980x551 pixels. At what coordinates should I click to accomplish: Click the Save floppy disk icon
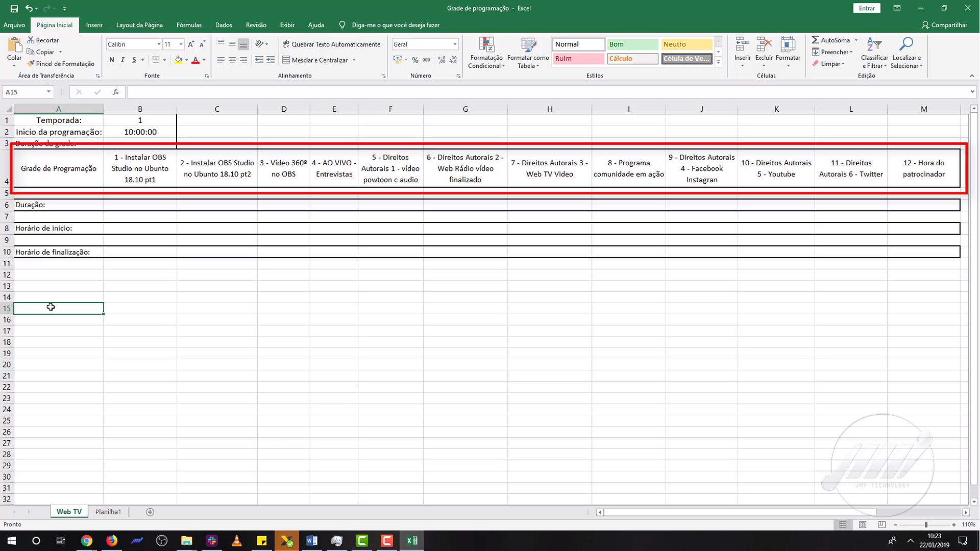14,8
